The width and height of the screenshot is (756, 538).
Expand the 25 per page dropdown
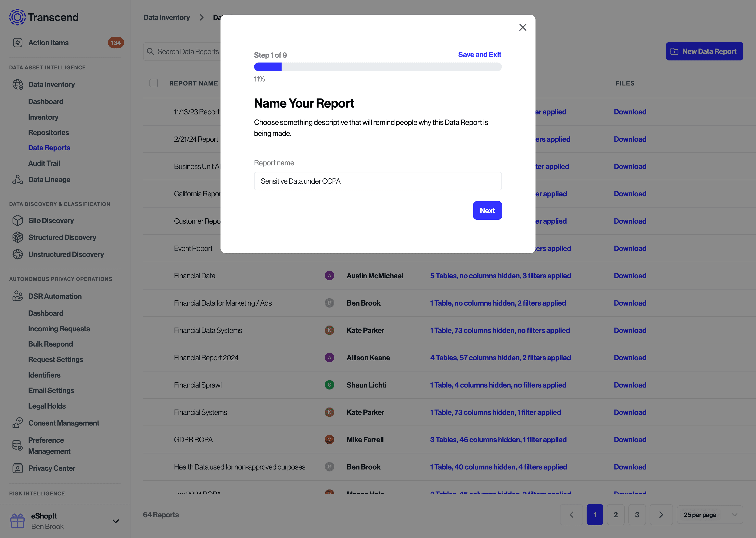click(710, 515)
